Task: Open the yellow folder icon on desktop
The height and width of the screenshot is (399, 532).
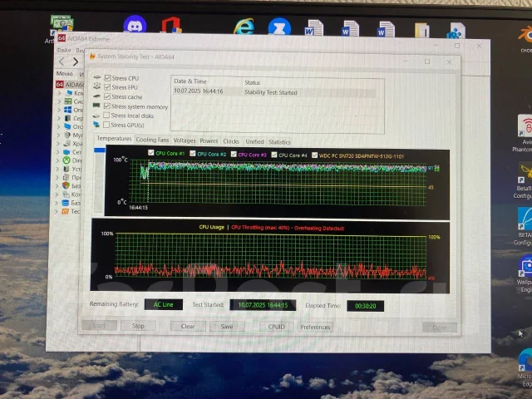Action: click(421, 30)
